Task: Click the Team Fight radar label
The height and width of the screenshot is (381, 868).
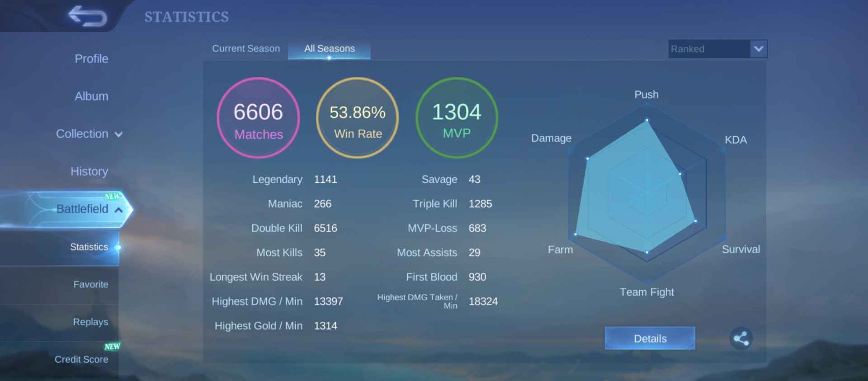Action: (646, 292)
